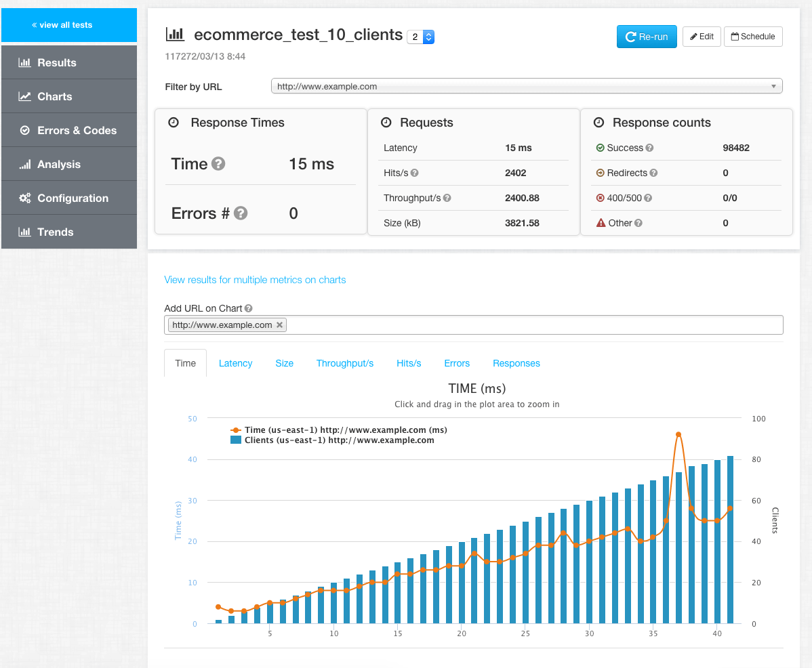Click the tallest blue Clients bar
The height and width of the screenshot is (668, 812).
[x=730, y=540]
